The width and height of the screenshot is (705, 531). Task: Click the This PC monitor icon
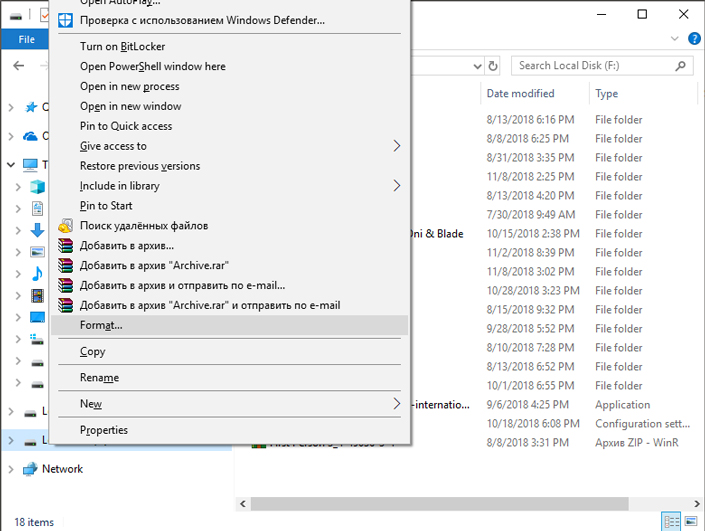[30, 165]
